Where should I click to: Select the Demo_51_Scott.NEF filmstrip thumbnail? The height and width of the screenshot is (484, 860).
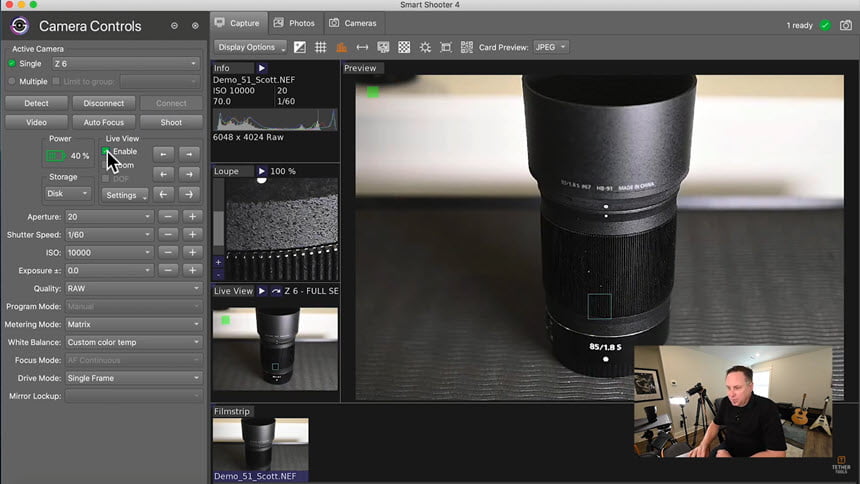(261, 449)
